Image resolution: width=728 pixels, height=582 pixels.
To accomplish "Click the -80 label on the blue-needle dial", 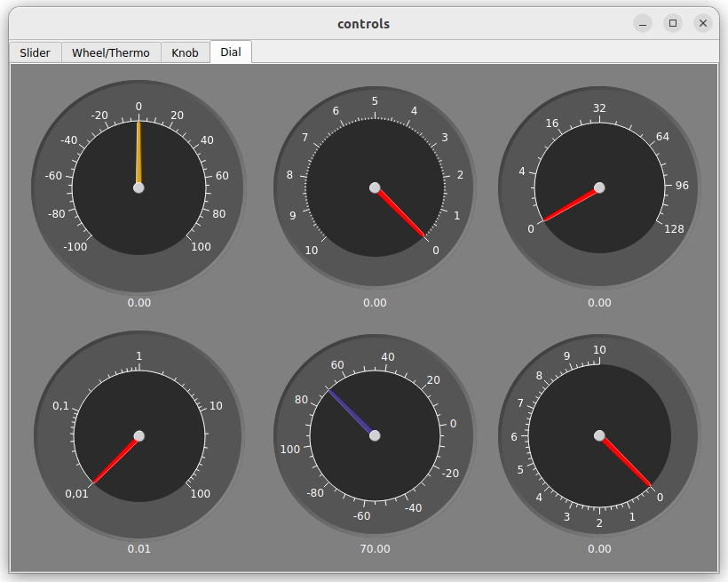I will (x=315, y=493).
